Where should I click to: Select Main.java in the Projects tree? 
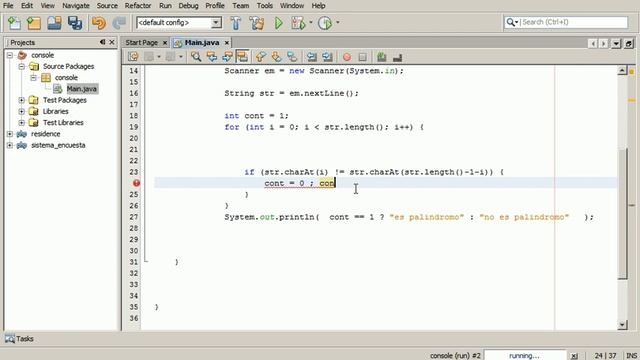tap(82, 89)
